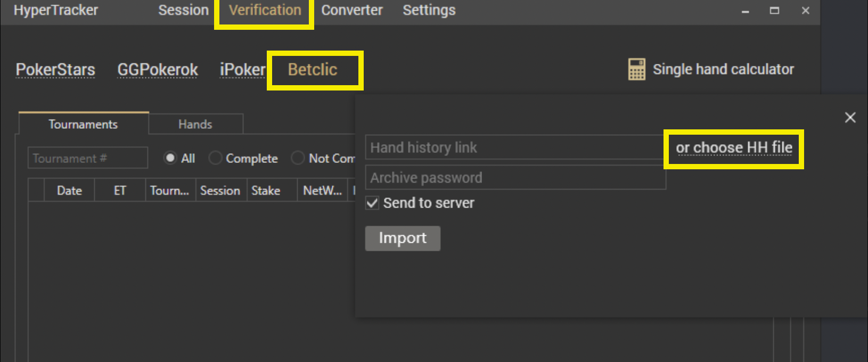Screen dimensions: 868x362
Task: Click the Single hand calculator text
Action: 723,69
